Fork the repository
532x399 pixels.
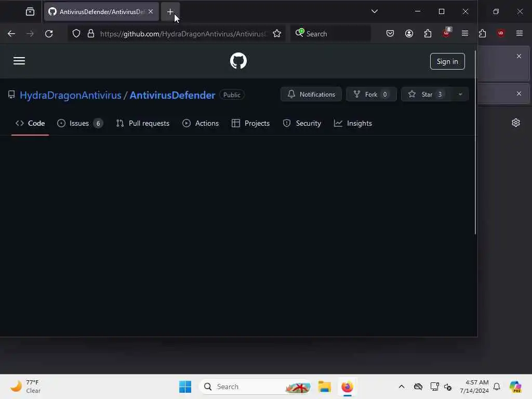[371, 95]
